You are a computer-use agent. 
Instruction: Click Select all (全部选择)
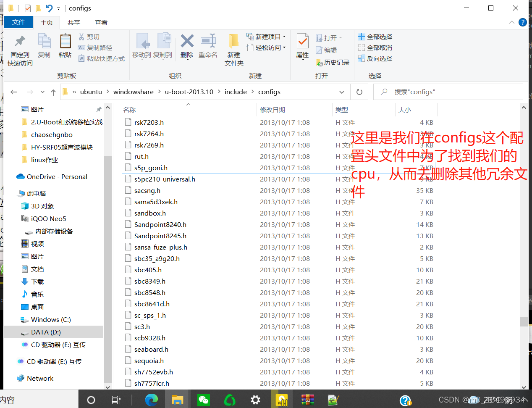(375, 37)
